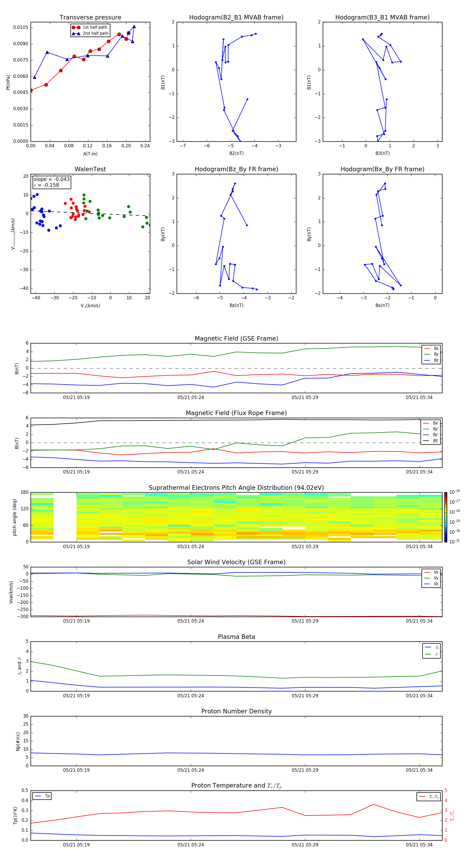473x868 pixels.
Task: Select 0.0105 tick label on Transverse pressure axis
Action: [x=20, y=27]
